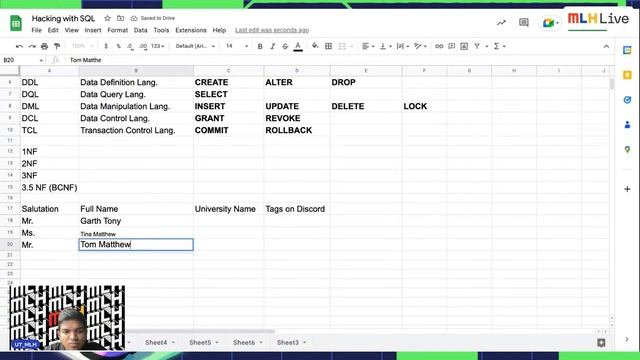Redo the last action
Screen dimensions: 640x360
(x=32, y=47)
